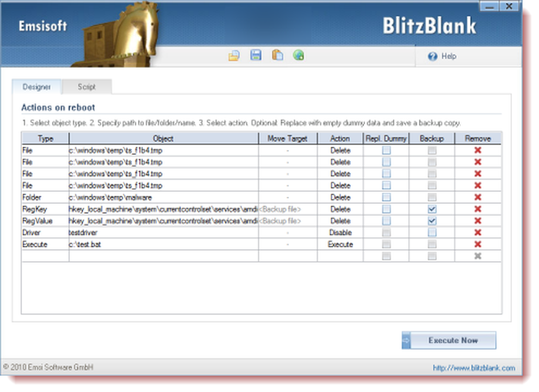
Task: Toggle Repl. Dummy for the Folder row
Action: pyautogui.click(x=386, y=197)
